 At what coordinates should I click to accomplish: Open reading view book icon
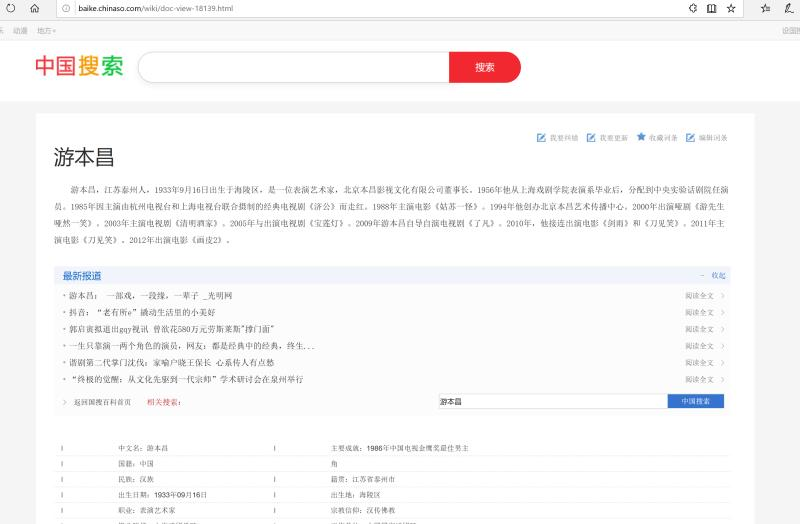(712, 8)
